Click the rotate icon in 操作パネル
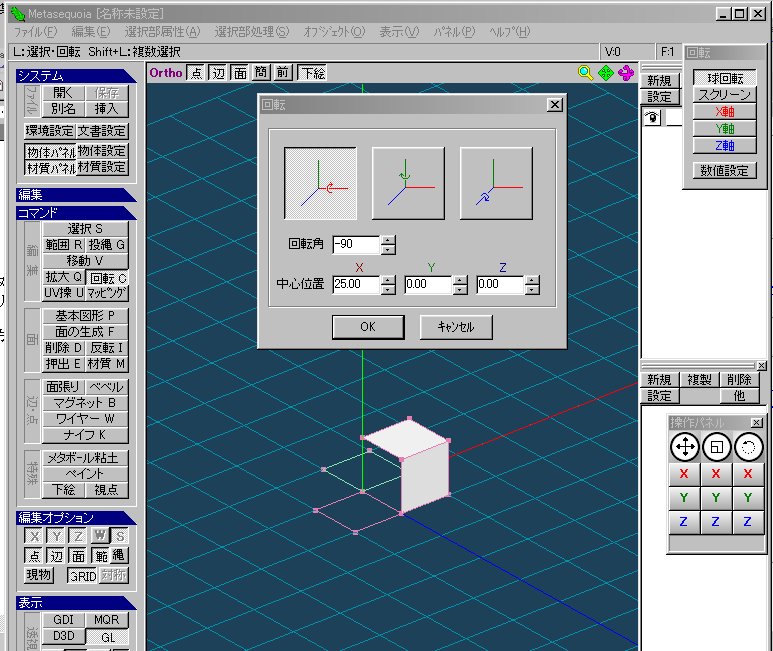Screen dimensions: 773x651 coord(748,447)
